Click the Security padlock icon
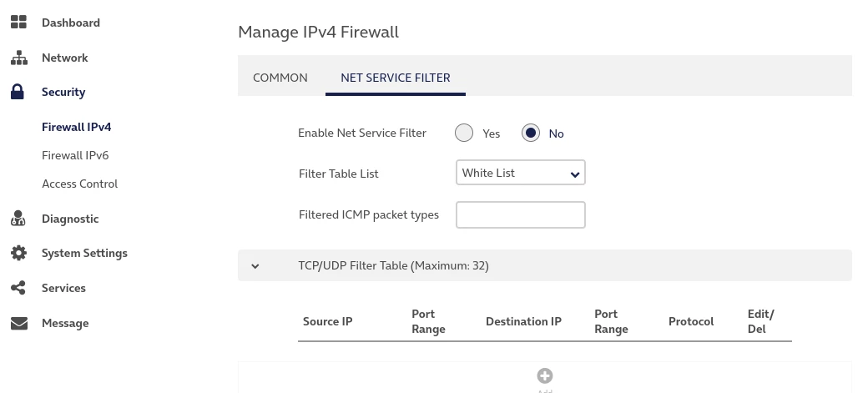The height and width of the screenshot is (393, 868). point(18,92)
